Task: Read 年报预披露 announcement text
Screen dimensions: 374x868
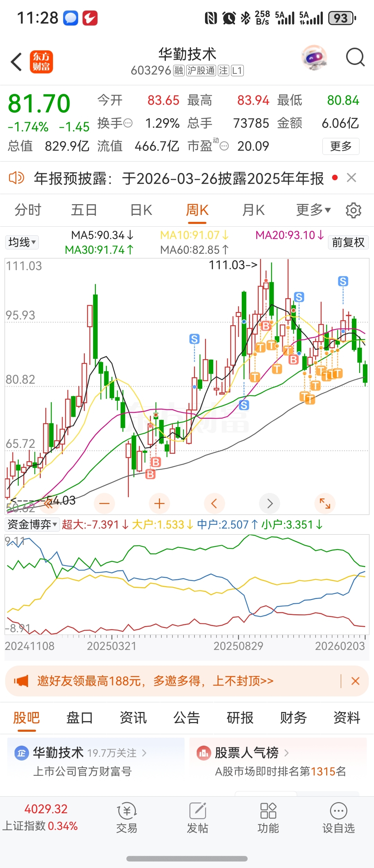Action: [x=179, y=178]
